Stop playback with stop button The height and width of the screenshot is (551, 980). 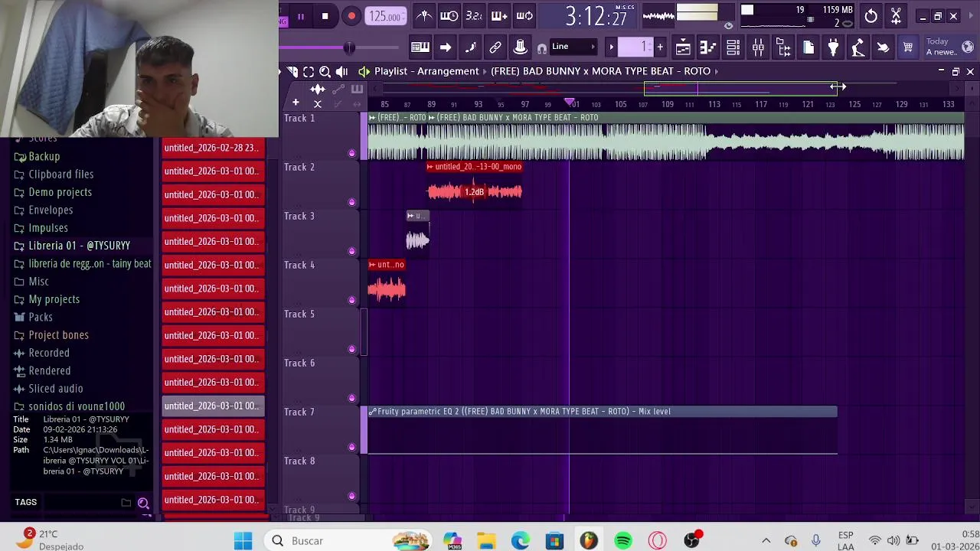(x=325, y=16)
